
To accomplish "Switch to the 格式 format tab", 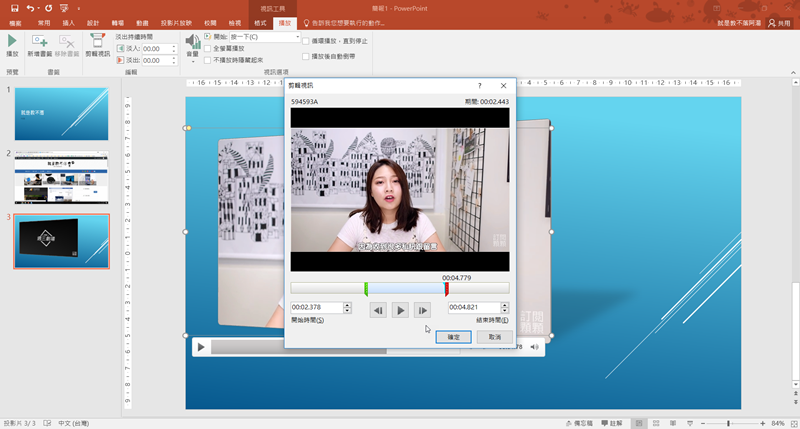I will 260,21.
